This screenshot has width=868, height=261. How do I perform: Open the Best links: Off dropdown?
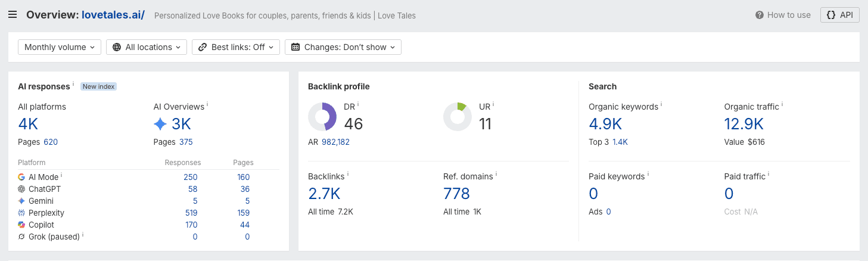point(236,47)
